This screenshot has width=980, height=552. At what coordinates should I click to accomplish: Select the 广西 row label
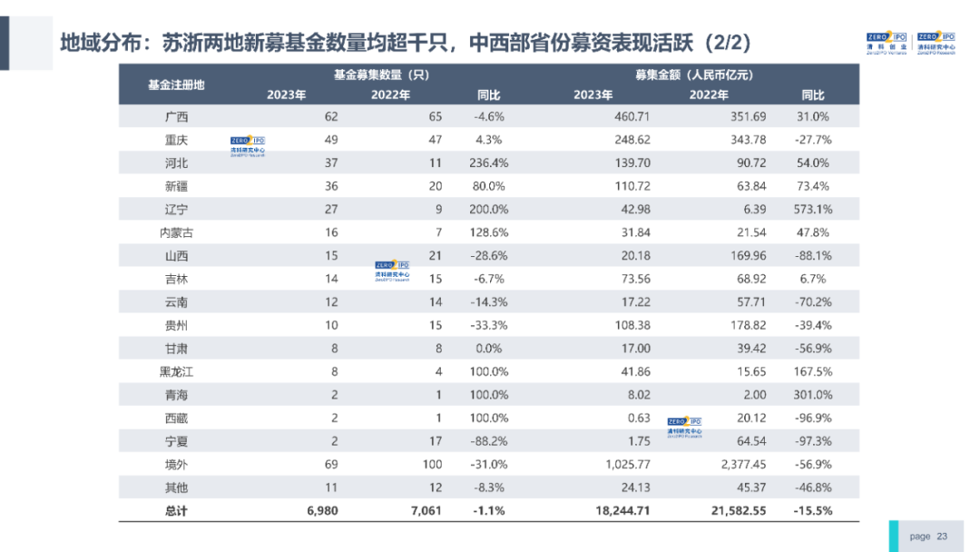coord(176,117)
